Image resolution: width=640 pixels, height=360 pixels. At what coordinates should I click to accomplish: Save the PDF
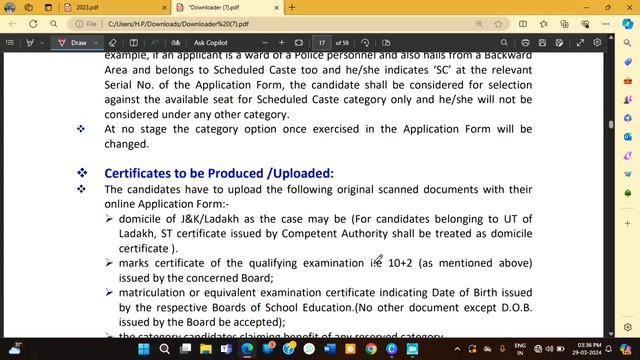542,43
